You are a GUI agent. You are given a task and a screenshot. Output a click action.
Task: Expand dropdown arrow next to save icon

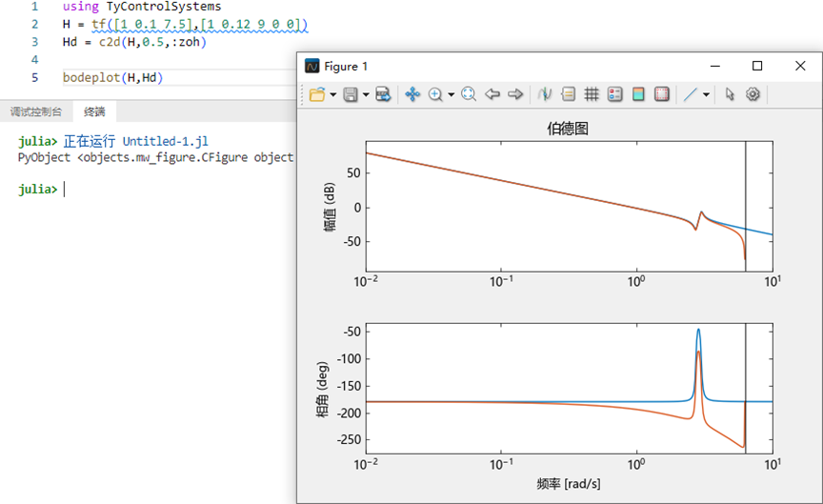click(366, 95)
